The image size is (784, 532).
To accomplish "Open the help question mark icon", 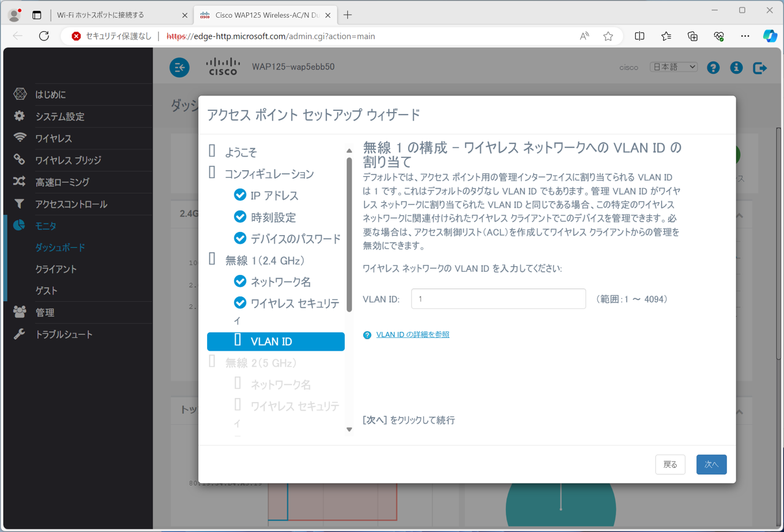I will (x=713, y=67).
